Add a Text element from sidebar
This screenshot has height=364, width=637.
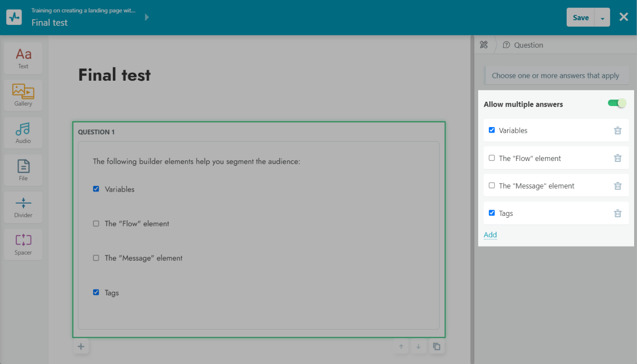[23, 58]
